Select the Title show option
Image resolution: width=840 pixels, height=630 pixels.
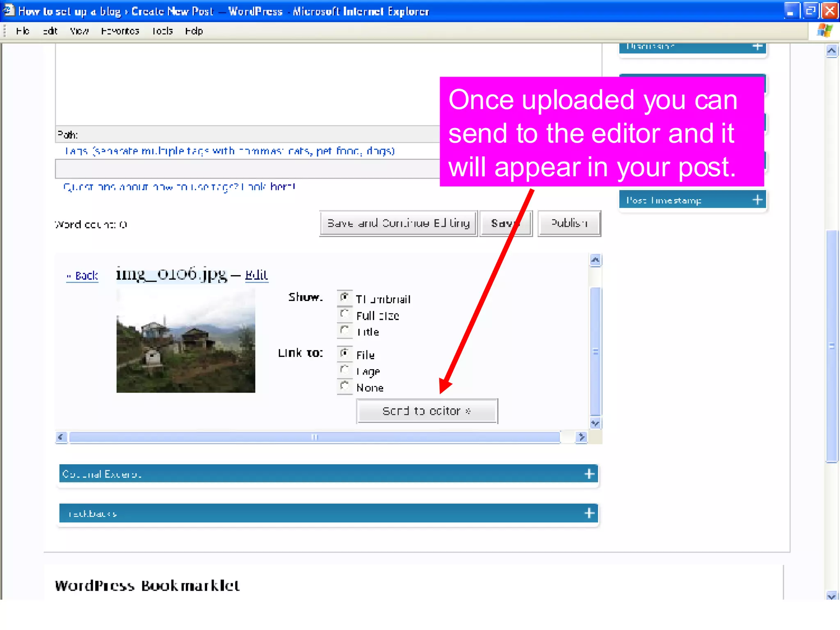[345, 331]
